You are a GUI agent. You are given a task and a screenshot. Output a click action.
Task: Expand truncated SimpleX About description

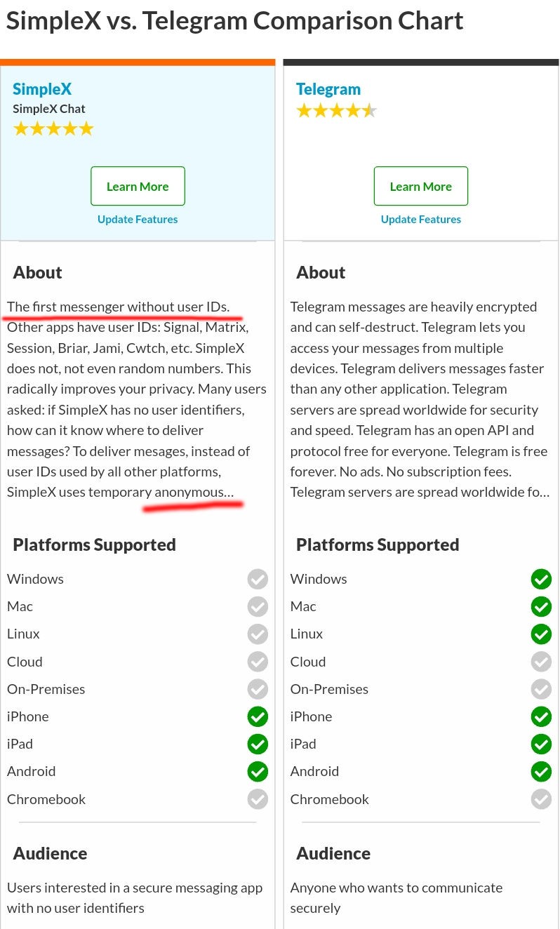tap(229, 493)
